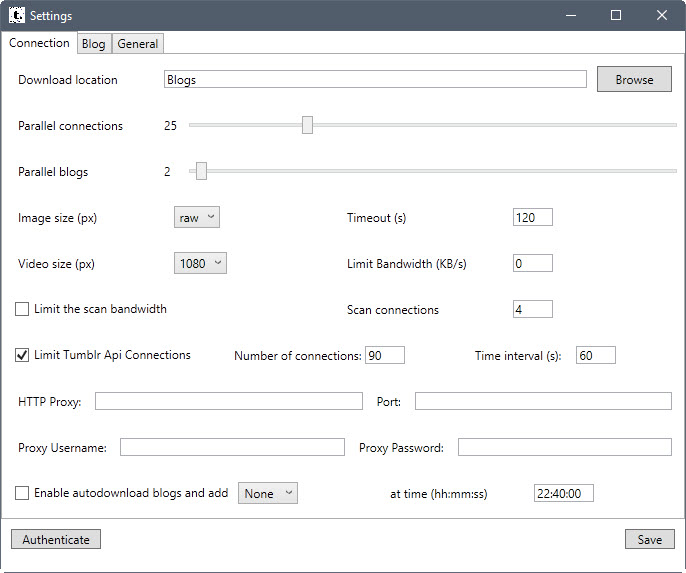
Task: Open the Video size dropdown
Action: coord(200,263)
